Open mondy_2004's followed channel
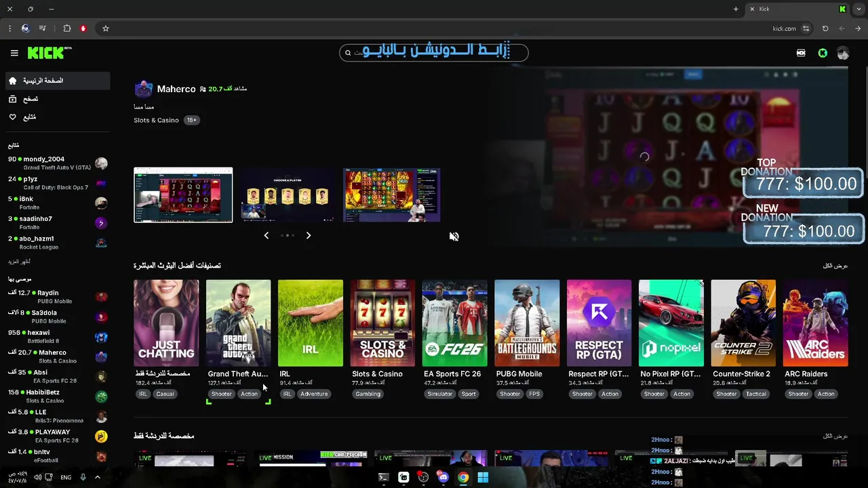 (x=57, y=163)
